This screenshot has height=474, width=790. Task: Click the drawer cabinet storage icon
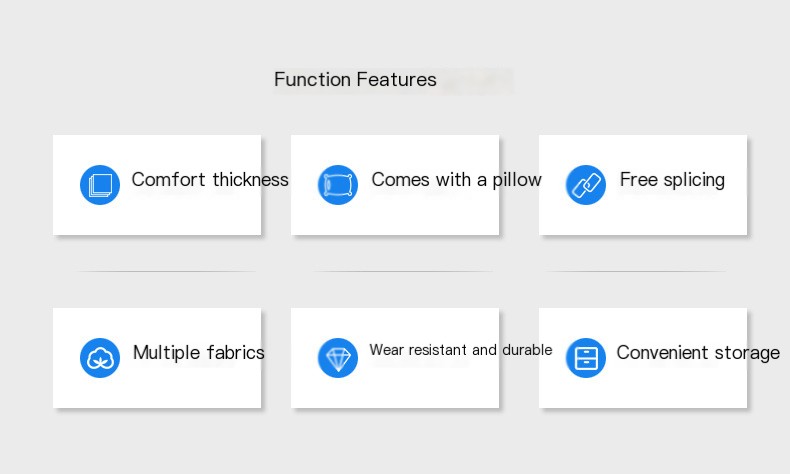coord(585,358)
